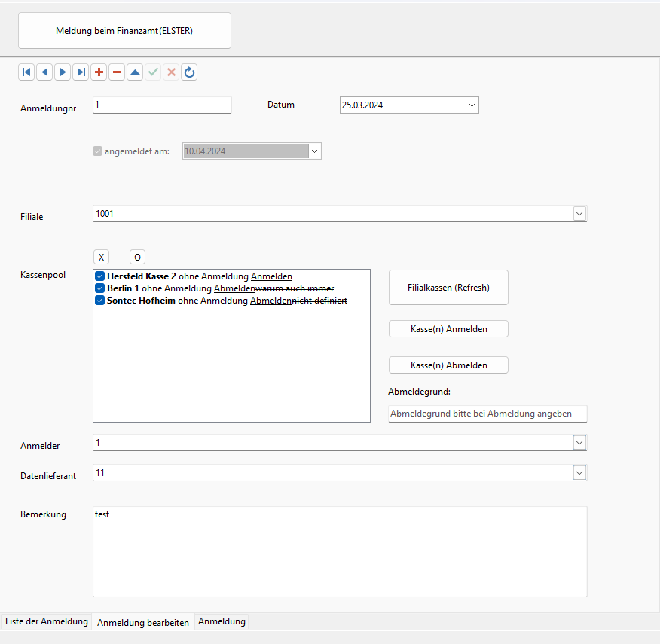The width and height of the screenshot is (660, 644).
Task: Switch to 'Liste der Anmeldung' tab
Action: [x=46, y=621]
